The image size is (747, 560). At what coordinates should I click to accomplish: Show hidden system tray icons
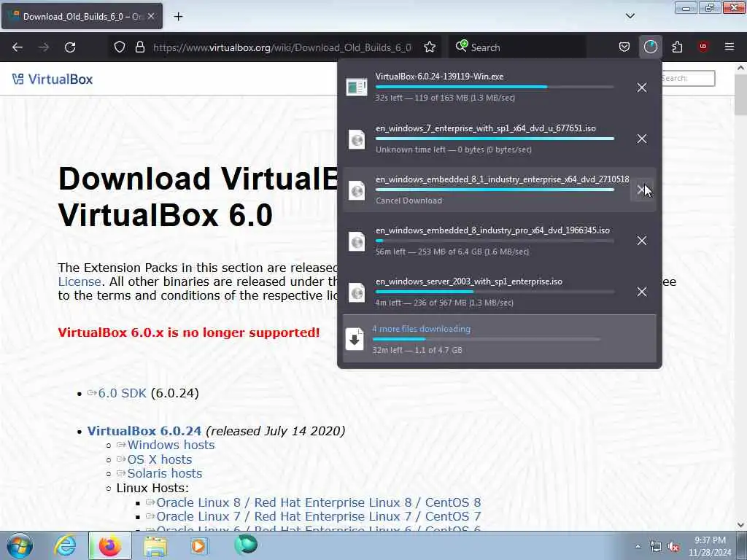click(x=638, y=547)
